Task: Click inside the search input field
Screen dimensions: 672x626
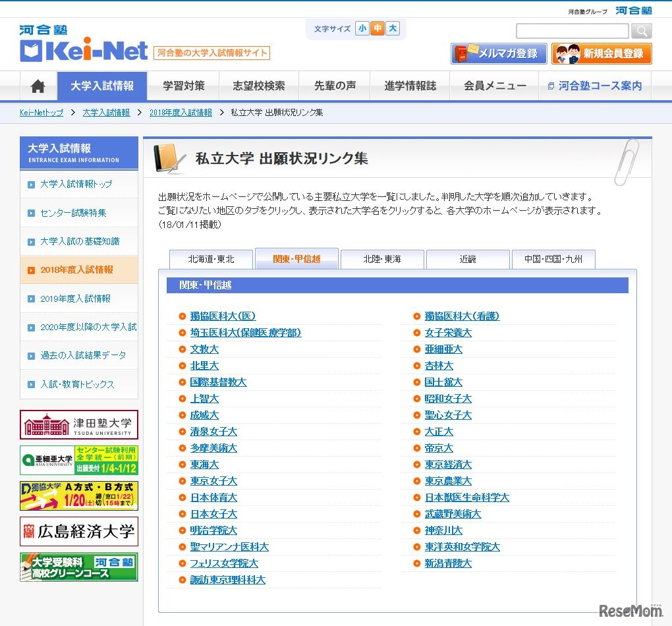Action: coord(572,30)
